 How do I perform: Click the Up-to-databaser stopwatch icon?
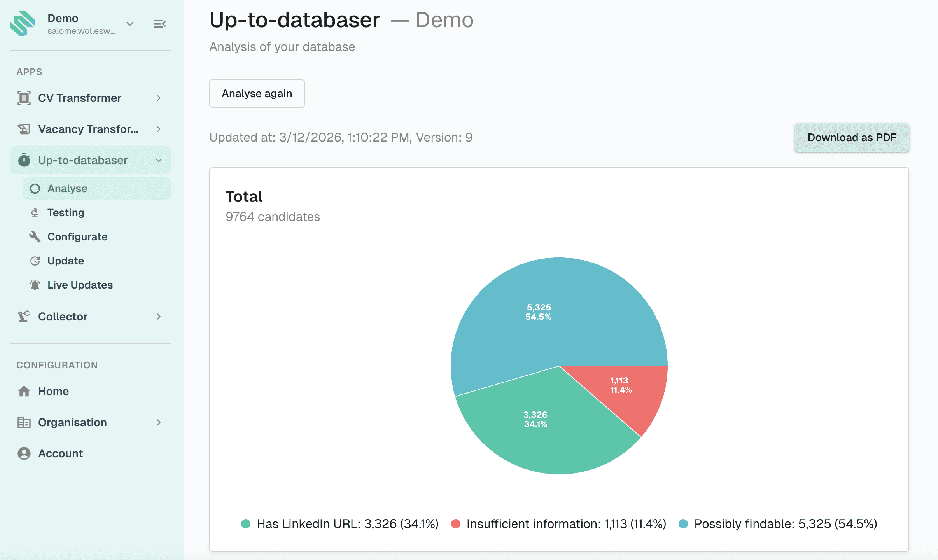[24, 160]
